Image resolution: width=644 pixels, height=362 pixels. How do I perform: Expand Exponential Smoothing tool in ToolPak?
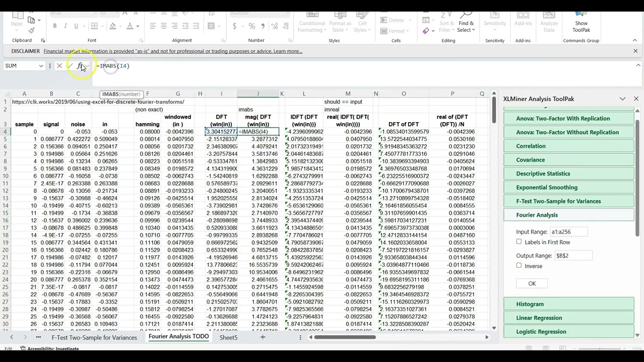coord(569,187)
